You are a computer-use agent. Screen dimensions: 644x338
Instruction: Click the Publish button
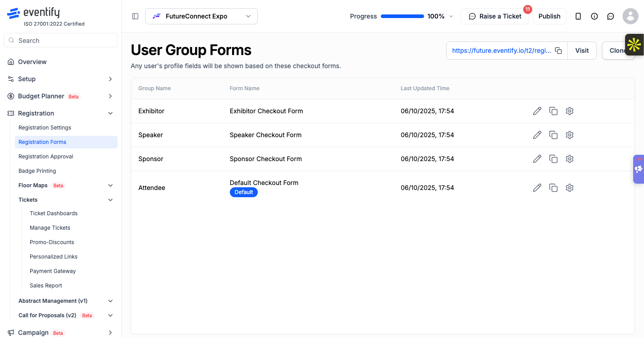tap(549, 16)
